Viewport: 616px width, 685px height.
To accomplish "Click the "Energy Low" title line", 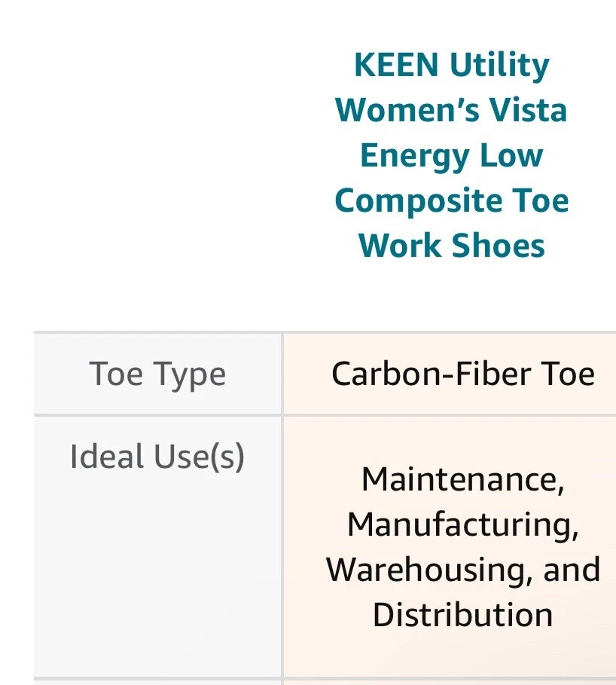I will pos(451,156).
